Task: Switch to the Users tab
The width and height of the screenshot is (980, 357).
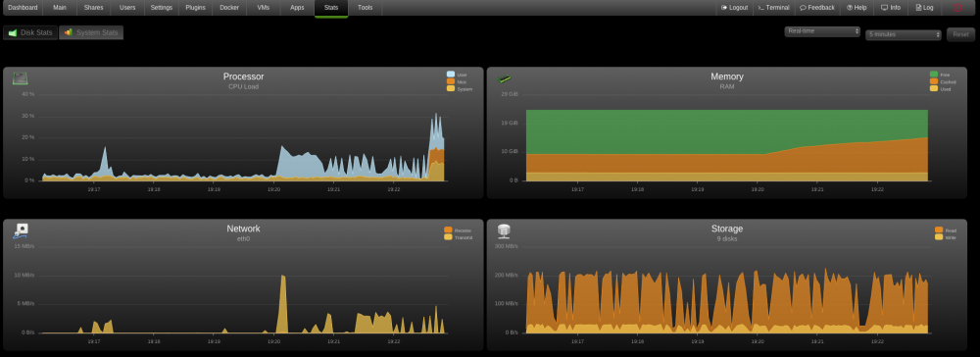Action: pyautogui.click(x=127, y=8)
